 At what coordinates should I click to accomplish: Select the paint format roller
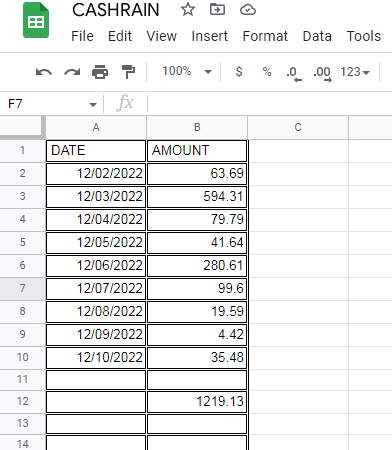coord(128,72)
